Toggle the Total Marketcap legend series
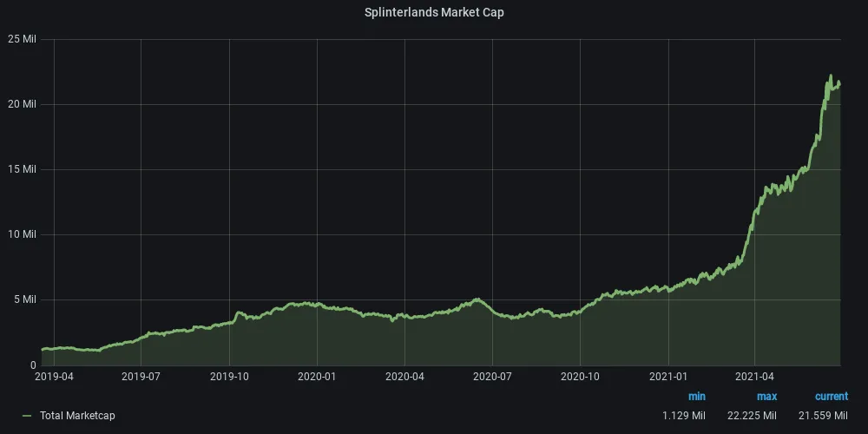 77,415
